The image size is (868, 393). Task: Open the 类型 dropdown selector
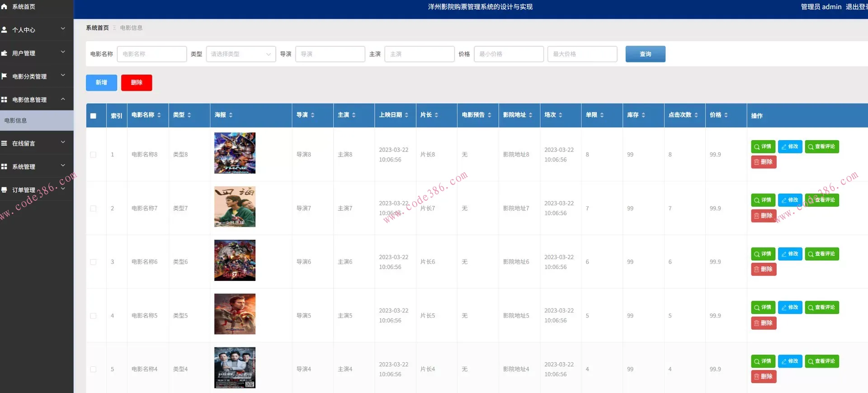[x=241, y=54]
